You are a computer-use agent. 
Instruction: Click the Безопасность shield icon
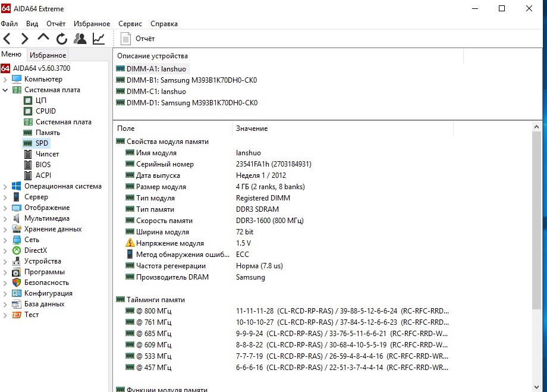17,283
